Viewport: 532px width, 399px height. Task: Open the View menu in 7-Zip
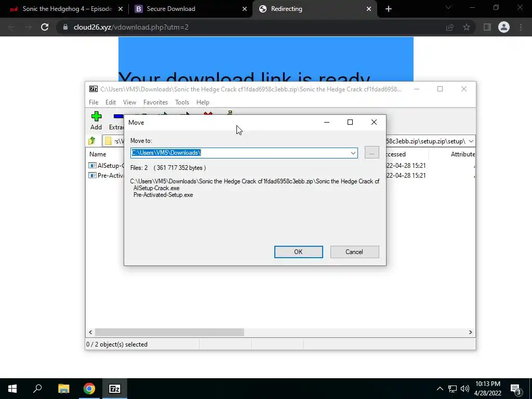tap(129, 102)
